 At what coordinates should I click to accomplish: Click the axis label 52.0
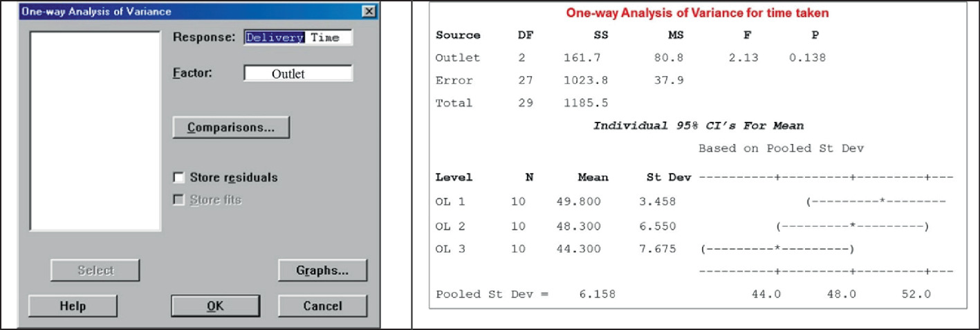click(916, 294)
